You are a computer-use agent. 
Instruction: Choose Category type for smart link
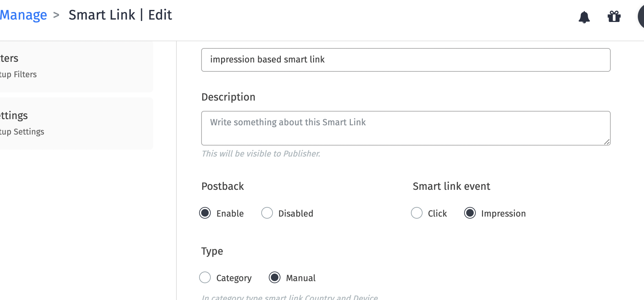[205, 277]
